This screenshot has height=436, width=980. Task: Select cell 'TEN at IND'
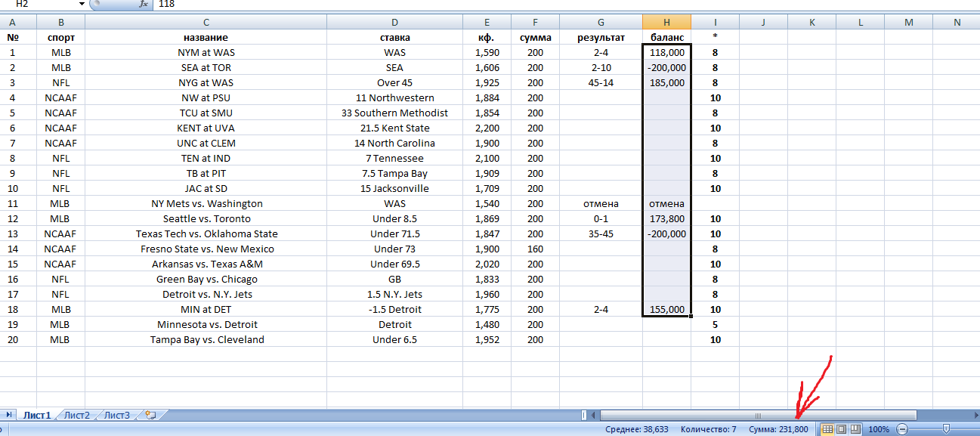(x=206, y=158)
